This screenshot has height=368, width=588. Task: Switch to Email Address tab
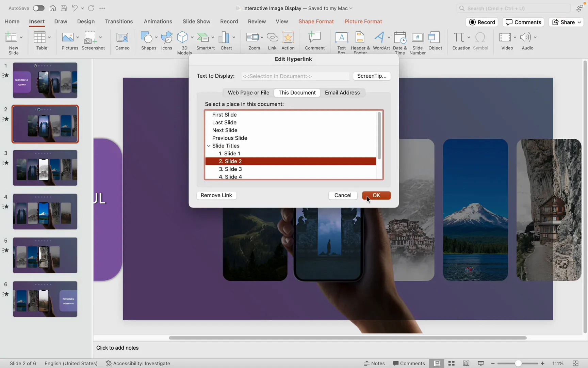coord(342,93)
